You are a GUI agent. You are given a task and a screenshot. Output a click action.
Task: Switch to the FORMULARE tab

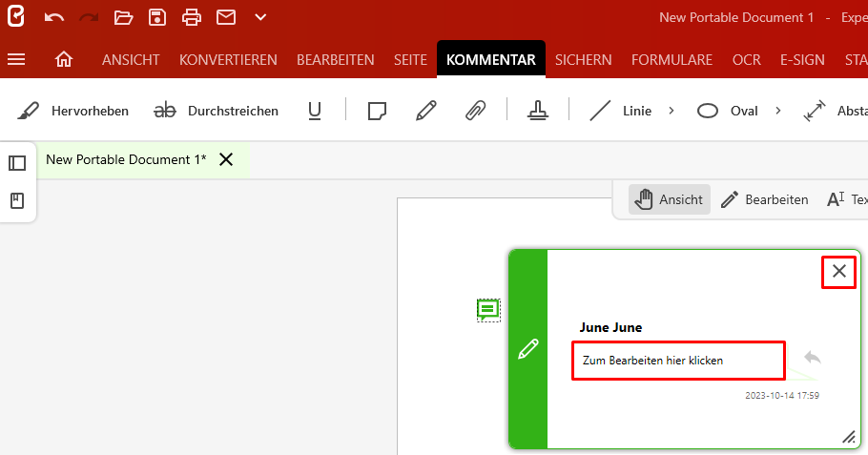[x=672, y=60]
